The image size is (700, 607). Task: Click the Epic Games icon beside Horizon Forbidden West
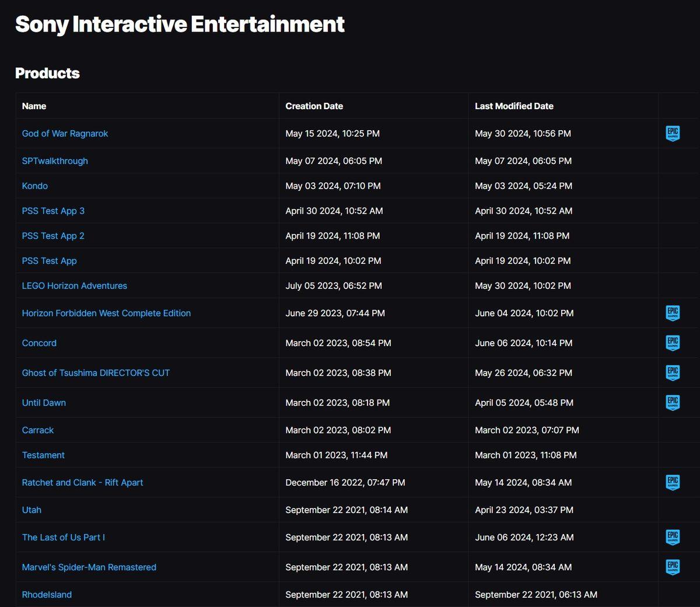[672, 313]
